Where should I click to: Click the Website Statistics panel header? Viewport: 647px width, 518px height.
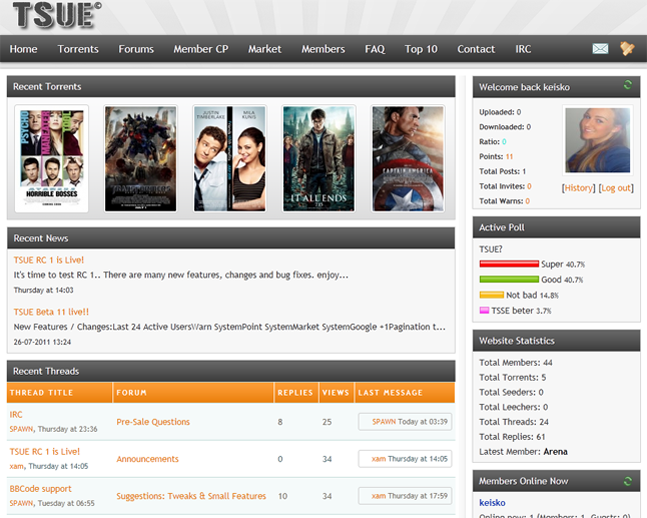point(556,341)
